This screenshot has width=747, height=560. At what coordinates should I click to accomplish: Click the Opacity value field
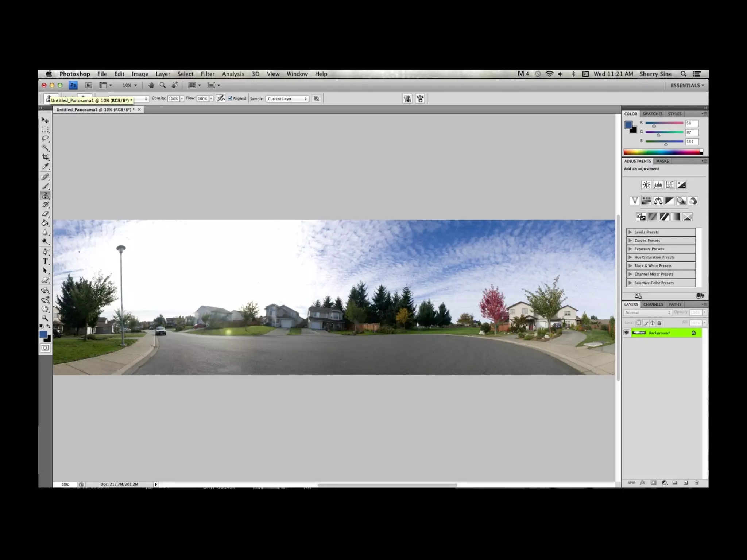pos(173,99)
